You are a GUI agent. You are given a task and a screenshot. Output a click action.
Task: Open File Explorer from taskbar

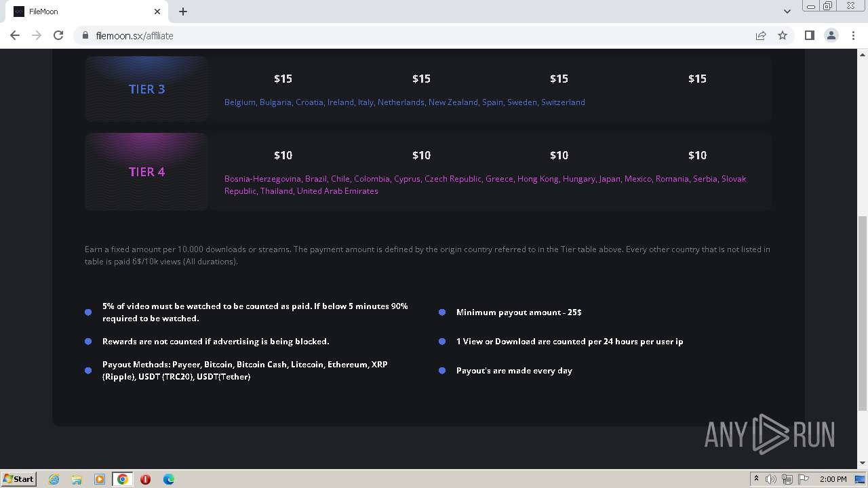pyautogui.click(x=77, y=479)
